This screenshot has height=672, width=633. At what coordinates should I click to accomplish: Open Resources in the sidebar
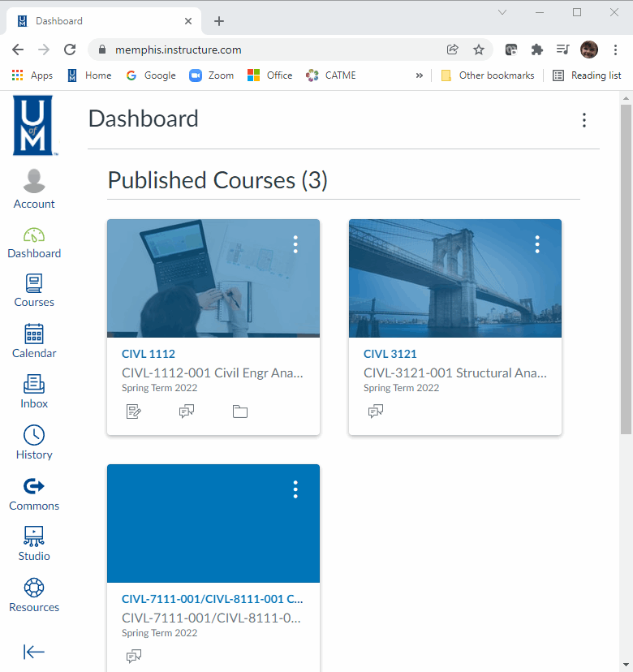[34, 595]
